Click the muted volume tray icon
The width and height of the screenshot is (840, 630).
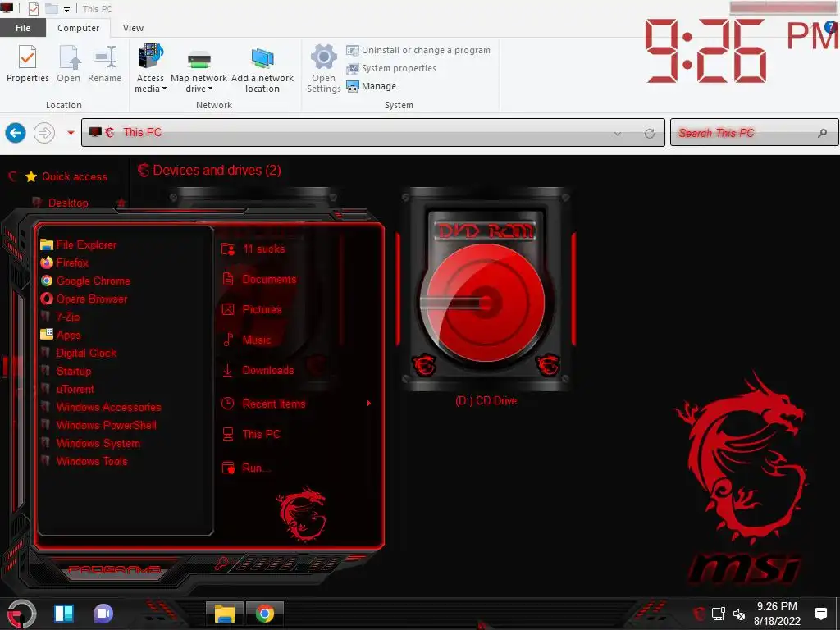(x=739, y=614)
